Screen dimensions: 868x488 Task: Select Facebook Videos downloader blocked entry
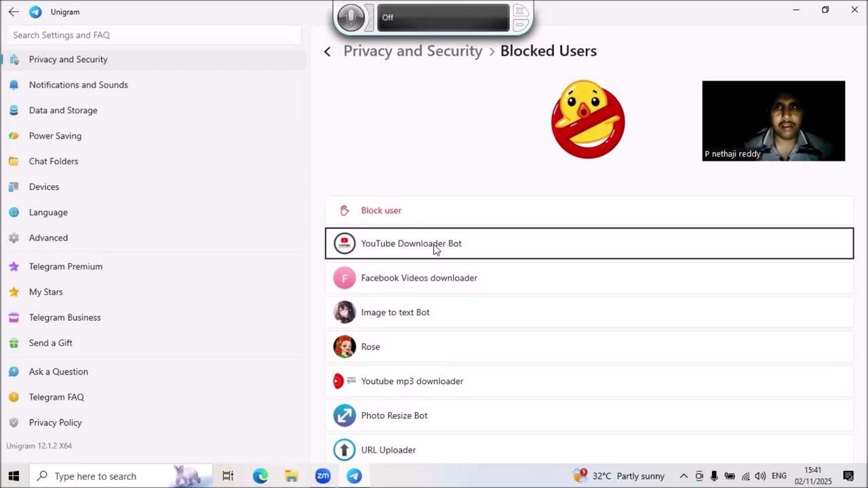(x=589, y=278)
